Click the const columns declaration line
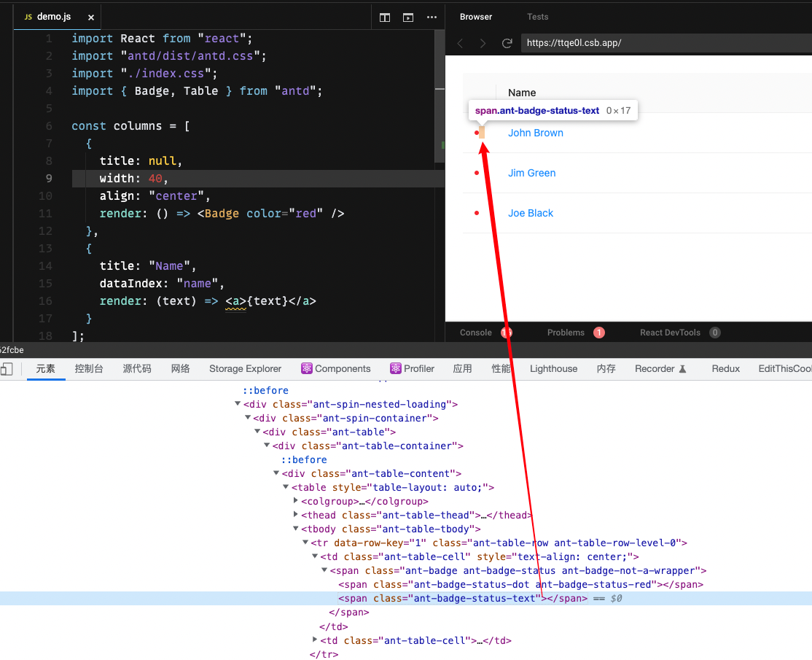This screenshot has width=812, height=660. coord(130,126)
